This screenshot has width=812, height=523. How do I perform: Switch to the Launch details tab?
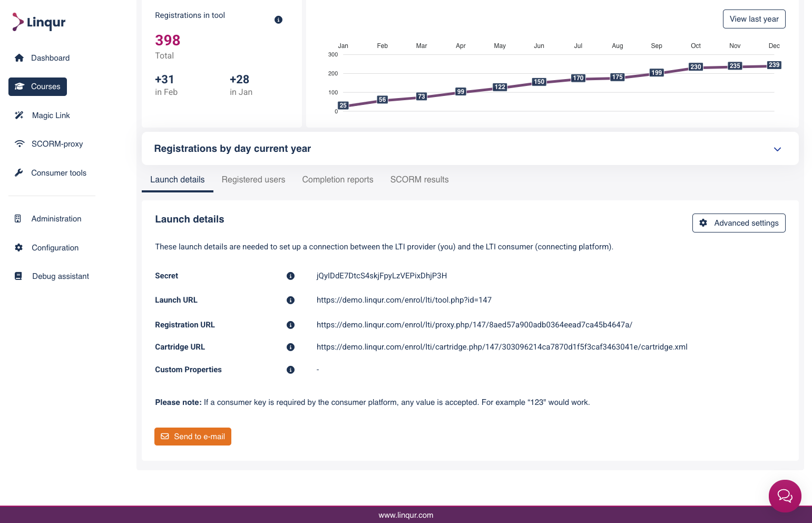[x=178, y=180]
